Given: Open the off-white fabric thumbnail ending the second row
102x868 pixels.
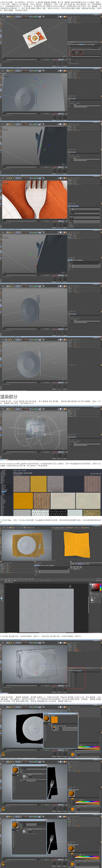Looking at the screenshot, I should pyautogui.click(x=88, y=501).
